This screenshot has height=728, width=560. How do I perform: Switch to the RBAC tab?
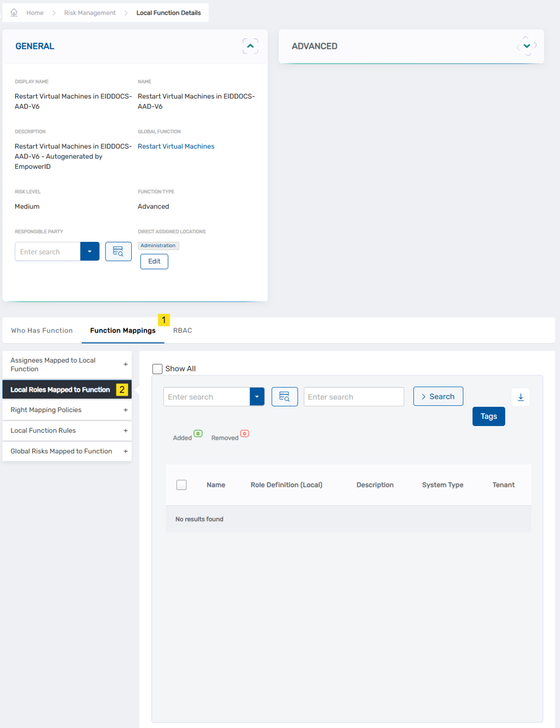(x=183, y=330)
